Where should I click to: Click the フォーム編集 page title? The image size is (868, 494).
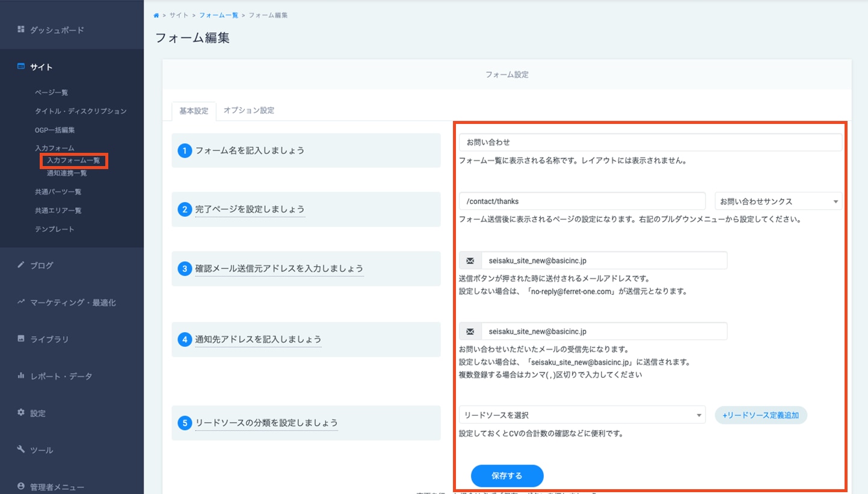[192, 38]
